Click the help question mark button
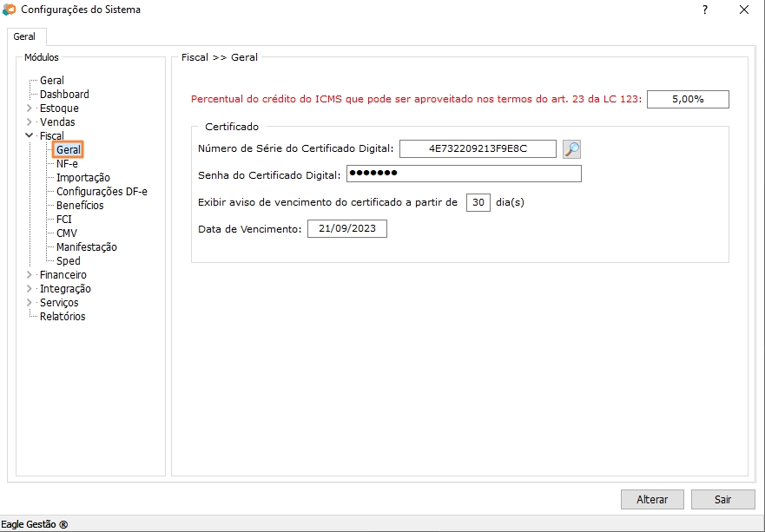Image resolution: width=765 pixels, height=532 pixels. point(705,10)
